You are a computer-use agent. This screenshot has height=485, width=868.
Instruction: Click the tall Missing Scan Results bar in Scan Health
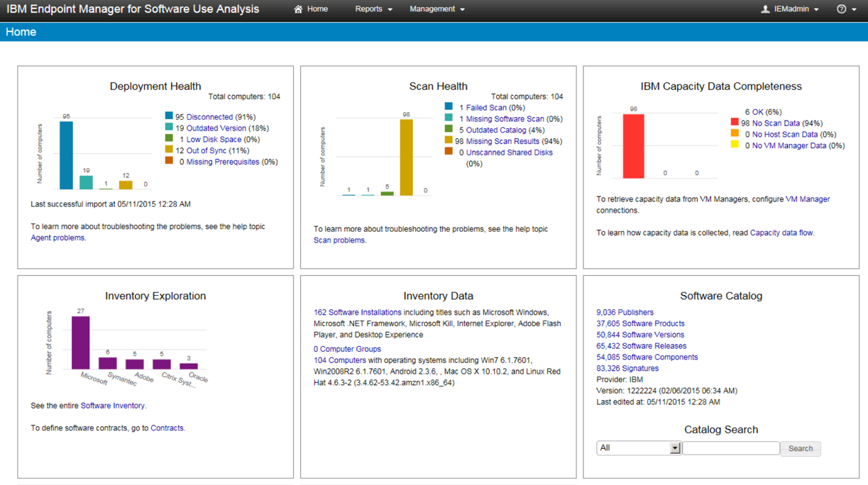[406, 157]
